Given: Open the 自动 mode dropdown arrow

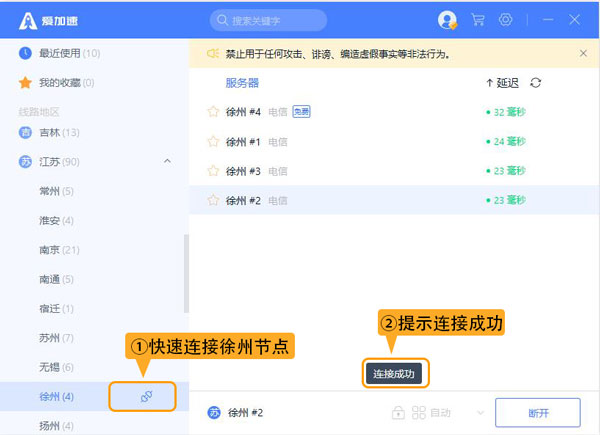Looking at the screenshot, I should point(481,413).
